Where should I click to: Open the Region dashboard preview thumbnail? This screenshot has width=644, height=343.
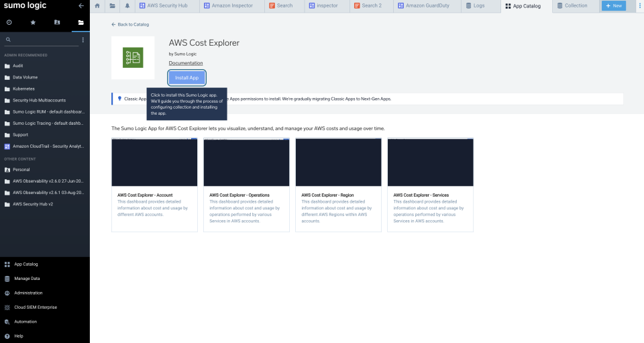pyautogui.click(x=338, y=162)
